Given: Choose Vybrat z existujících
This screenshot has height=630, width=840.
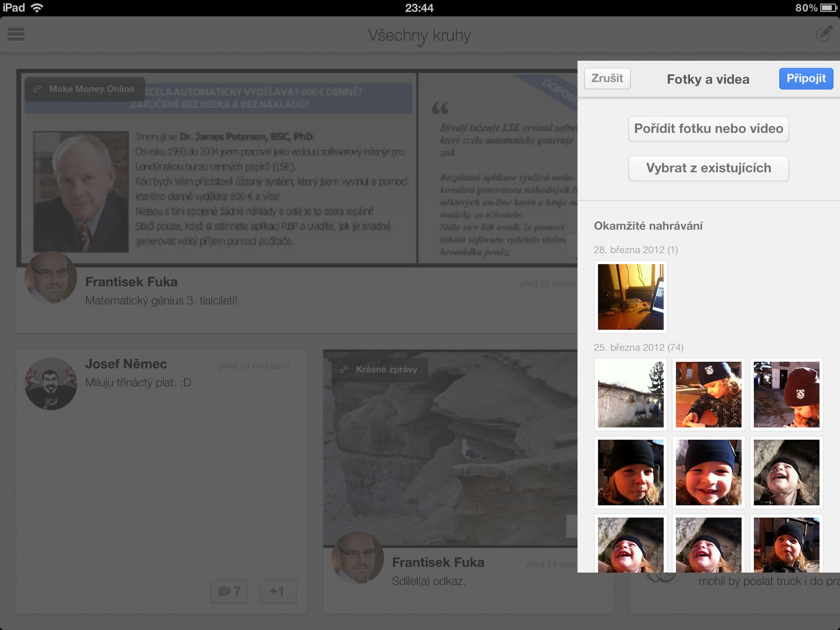Looking at the screenshot, I should click(x=708, y=168).
